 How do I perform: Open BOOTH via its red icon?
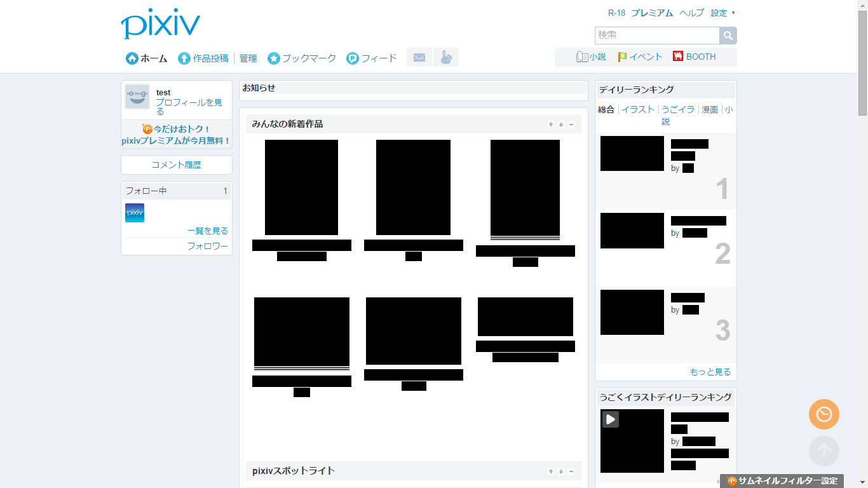[677, 57]
